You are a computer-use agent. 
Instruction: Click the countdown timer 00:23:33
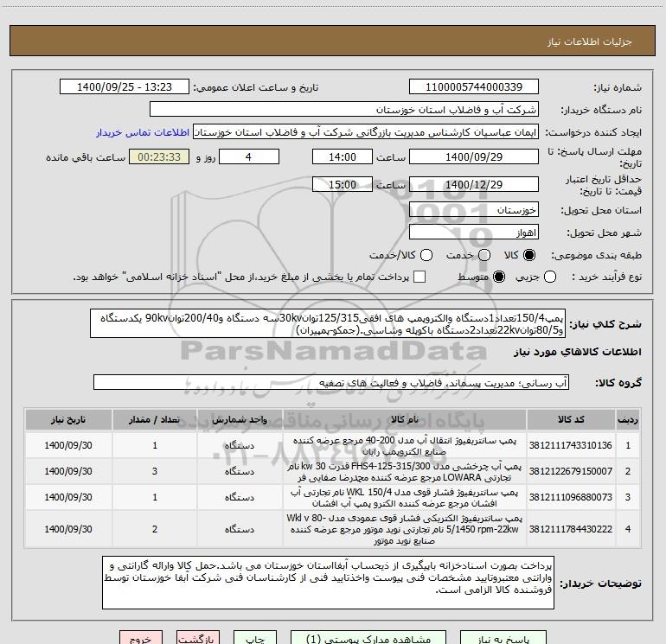point(159,157)
